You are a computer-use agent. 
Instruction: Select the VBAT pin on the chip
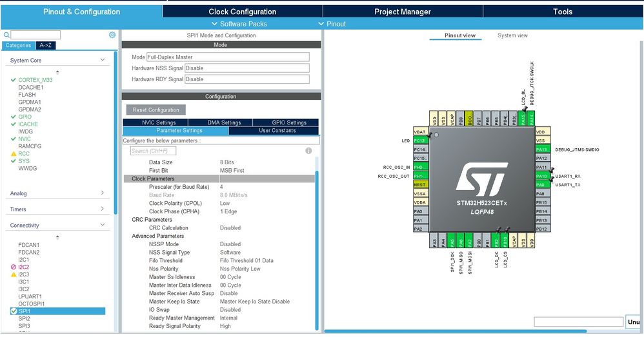[x=421, y=132]
